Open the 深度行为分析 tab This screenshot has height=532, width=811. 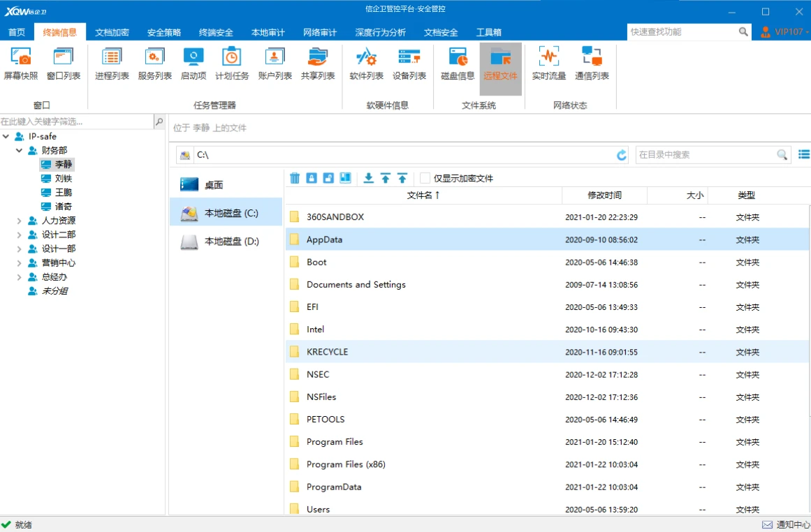(x=380, y=32)
